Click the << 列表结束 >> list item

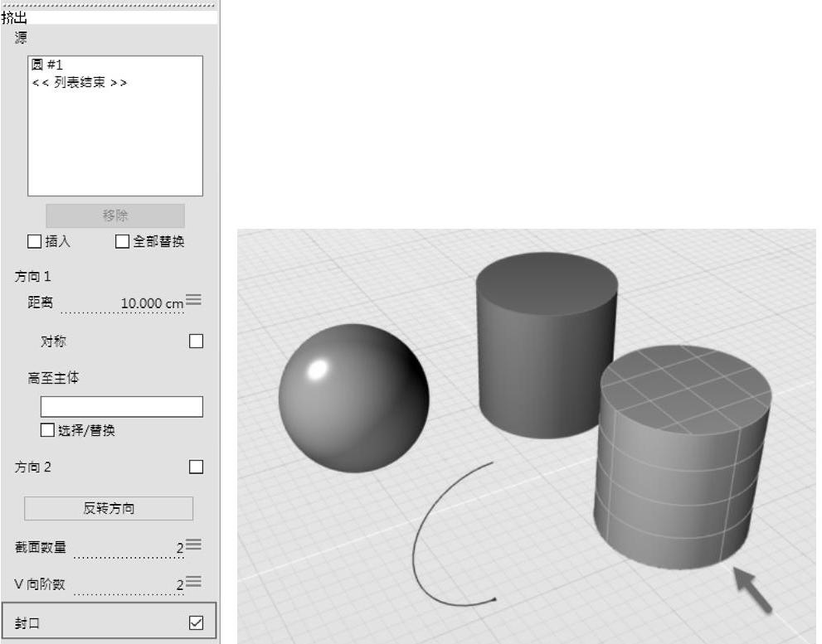click(x=79, y=82)
